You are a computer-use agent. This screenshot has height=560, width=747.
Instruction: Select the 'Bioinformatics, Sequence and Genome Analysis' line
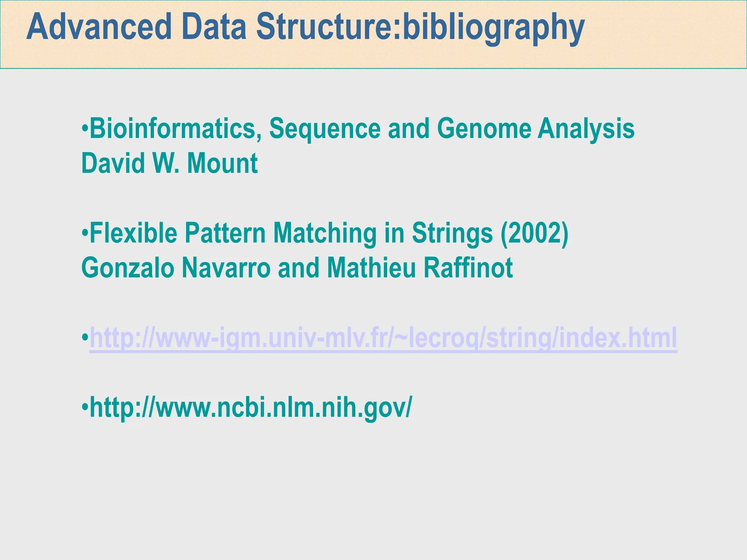[x=362, y=129]
